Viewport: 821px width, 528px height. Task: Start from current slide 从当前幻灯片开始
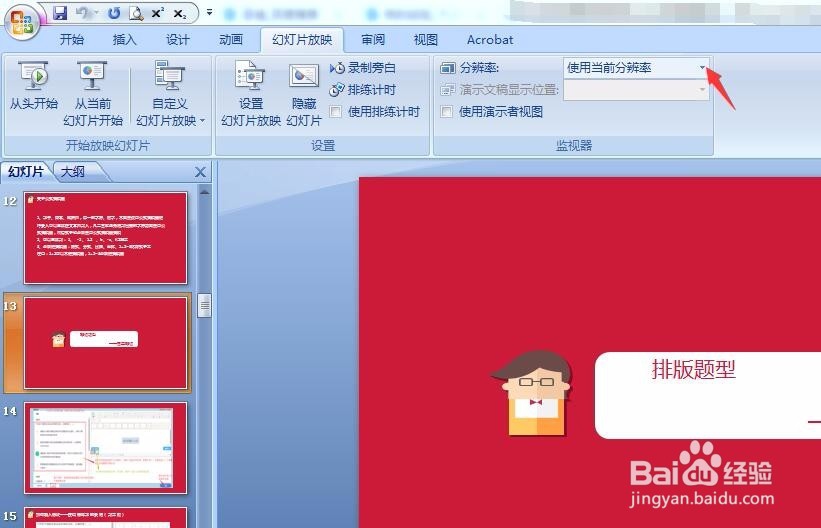click(x=93, y=93)
